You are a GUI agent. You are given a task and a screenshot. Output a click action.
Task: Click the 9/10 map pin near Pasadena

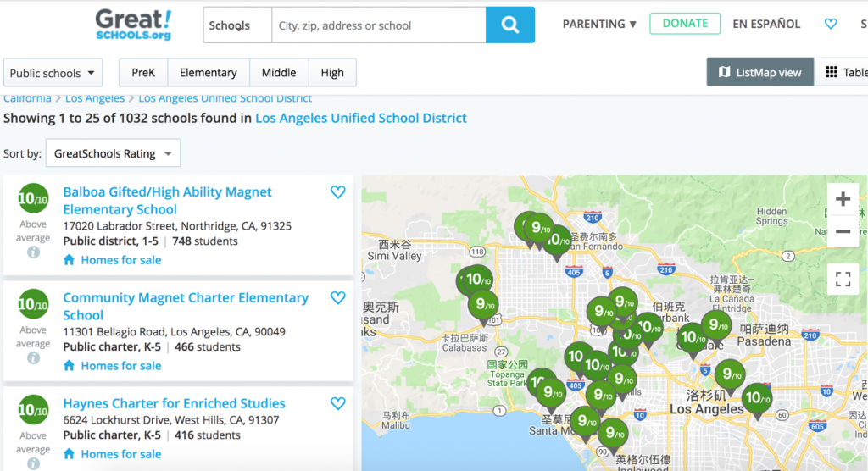click(x=717, y=325)
